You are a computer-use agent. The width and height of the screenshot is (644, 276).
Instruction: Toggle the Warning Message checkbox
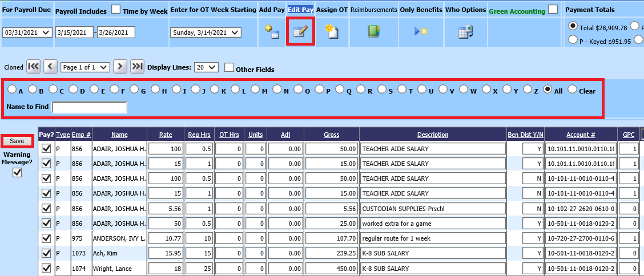[x=17, y=172]
